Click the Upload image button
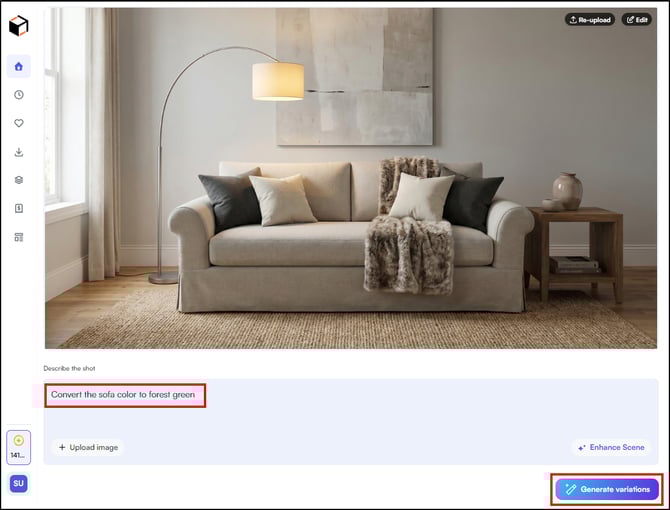The height and width of the screenshot is (510, 670). pos(88,447)
